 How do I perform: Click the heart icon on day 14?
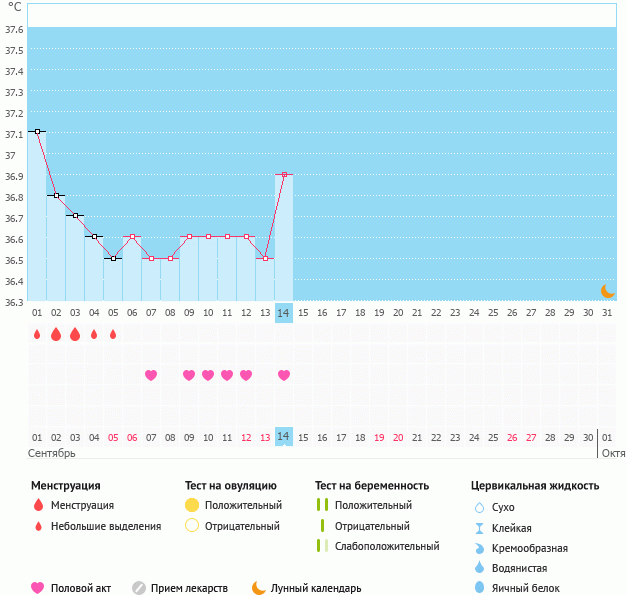point(284,375)
